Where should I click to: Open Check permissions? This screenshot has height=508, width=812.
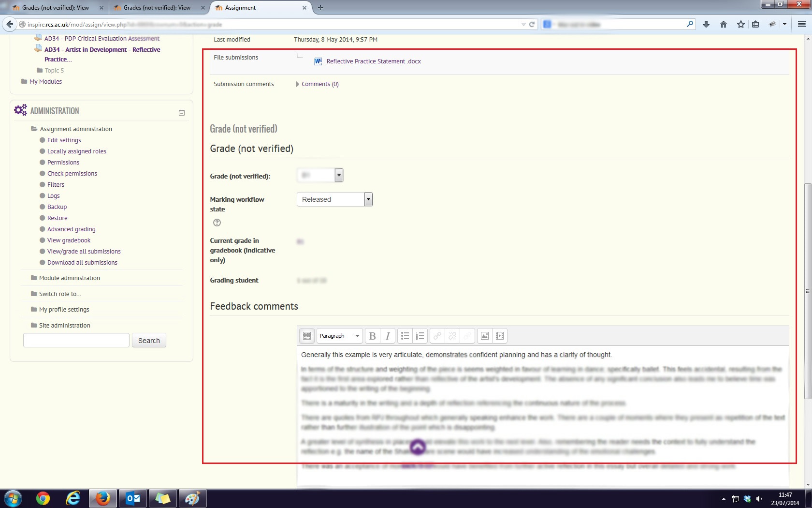click(72, 174)
